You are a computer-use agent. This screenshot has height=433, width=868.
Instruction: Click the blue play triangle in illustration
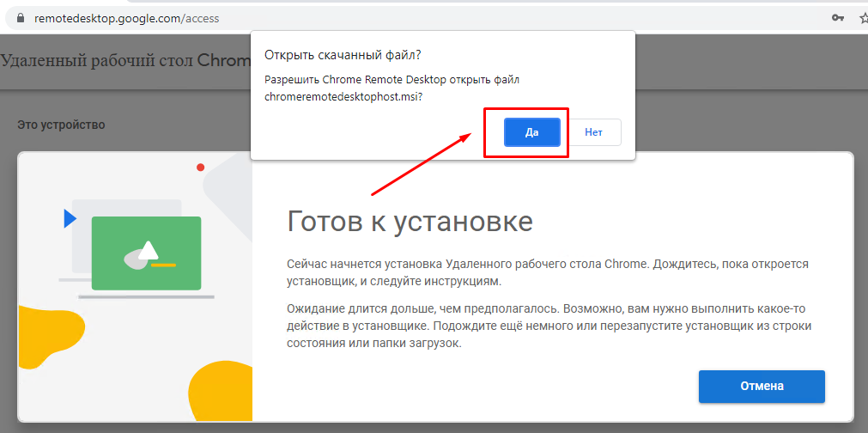[70, 219]
